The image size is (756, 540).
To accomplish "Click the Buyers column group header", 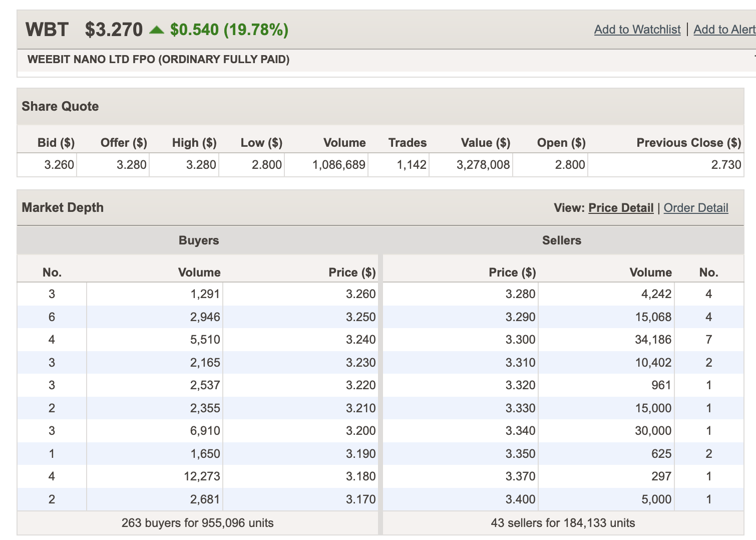I will tap(199, 240).
